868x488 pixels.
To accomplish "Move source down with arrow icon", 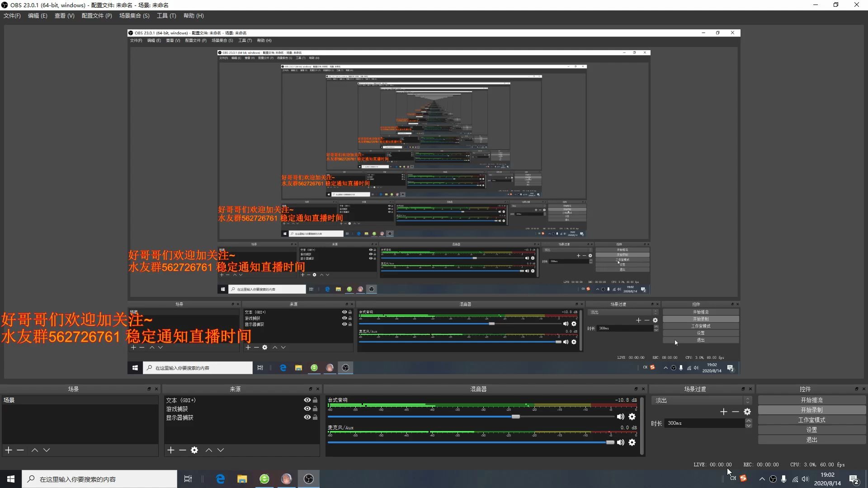I will (x=221, y=450).
